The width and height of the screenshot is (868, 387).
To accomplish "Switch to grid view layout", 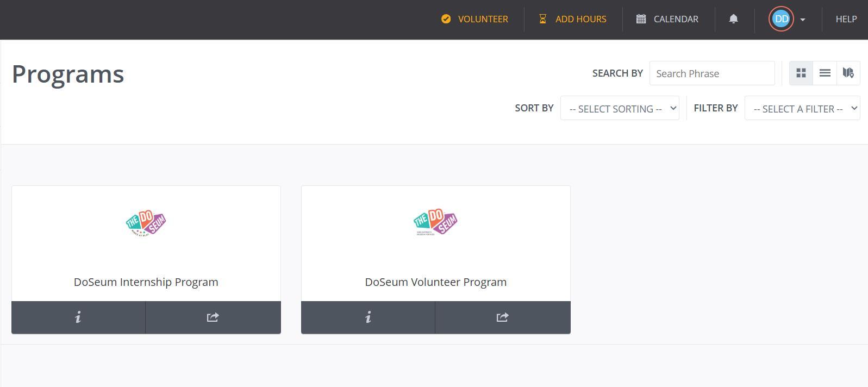I will pos(801,73).
